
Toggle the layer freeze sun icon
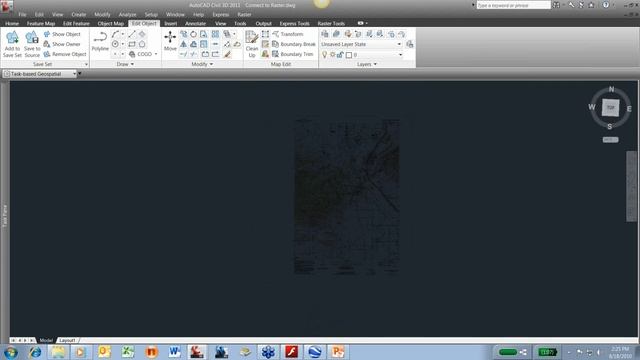tap(332, 54)
